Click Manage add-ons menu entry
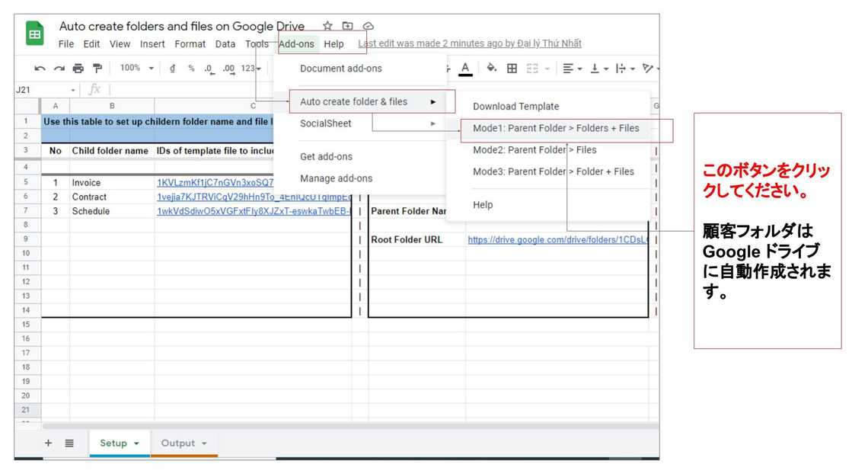Screen dimensions: 868x474 (x=336, y=178)
